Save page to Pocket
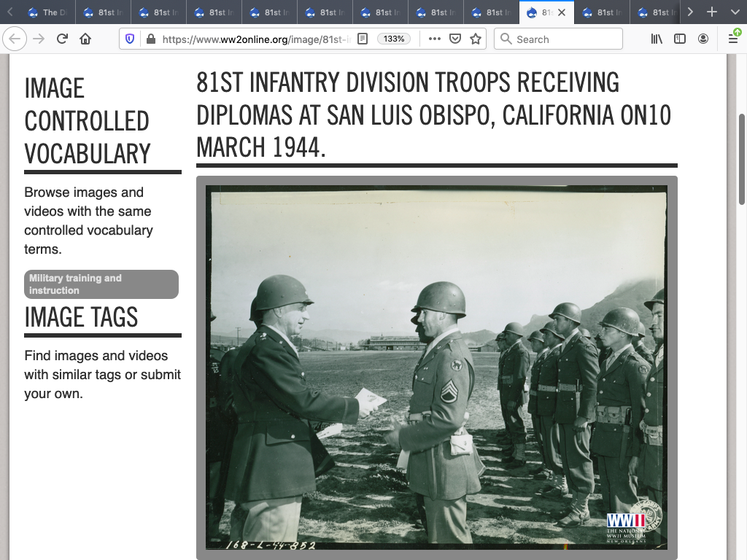The image size is (747, 560). coord(455,39)
